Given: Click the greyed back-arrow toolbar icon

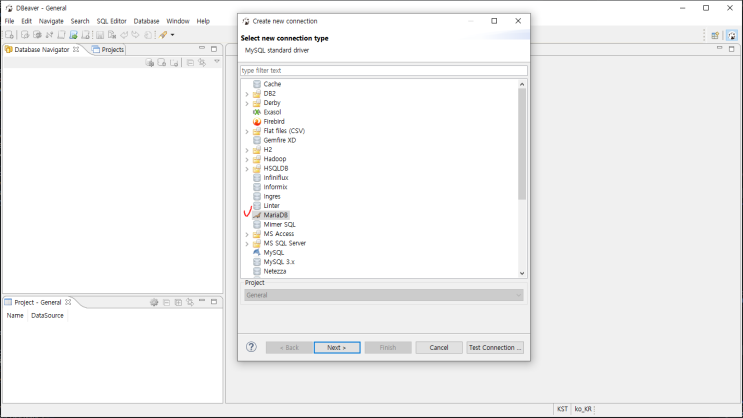Looking at the screenshot, I should (x=124, y=35).
